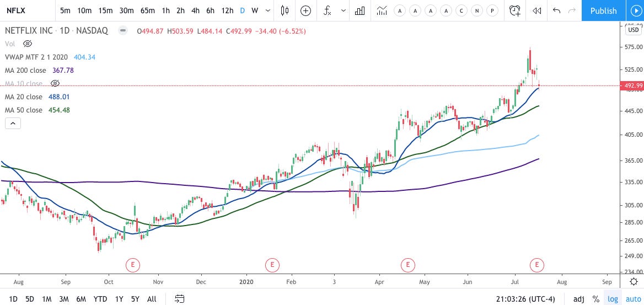Select the template button labeled P
This screenshot has width=644, height=305.
pos(492,11)
